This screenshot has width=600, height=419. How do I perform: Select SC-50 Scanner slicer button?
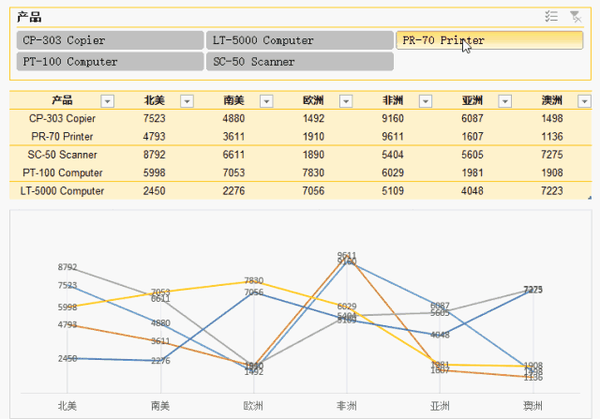[300, 62]
